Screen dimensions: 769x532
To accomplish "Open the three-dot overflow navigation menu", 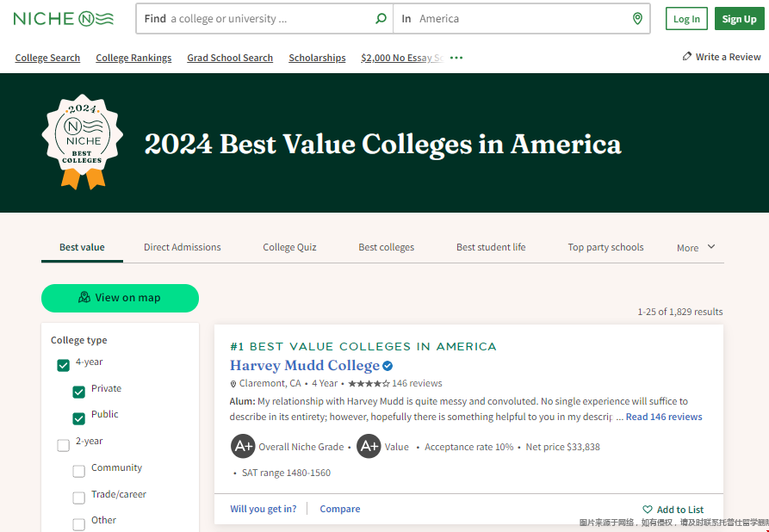I will (x=456, y=58).
